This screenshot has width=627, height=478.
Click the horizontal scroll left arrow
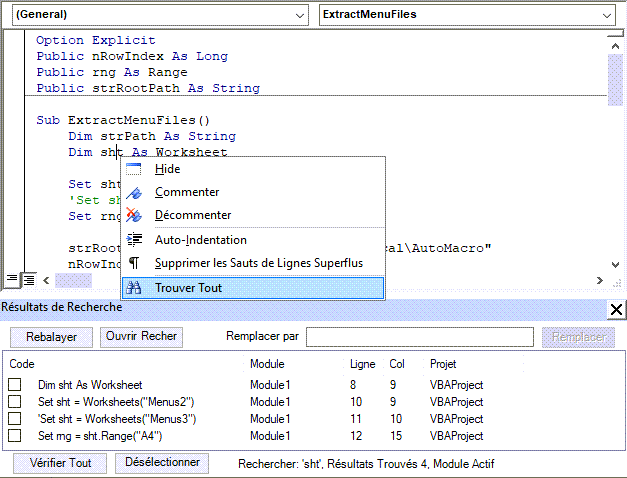(46, 280)
